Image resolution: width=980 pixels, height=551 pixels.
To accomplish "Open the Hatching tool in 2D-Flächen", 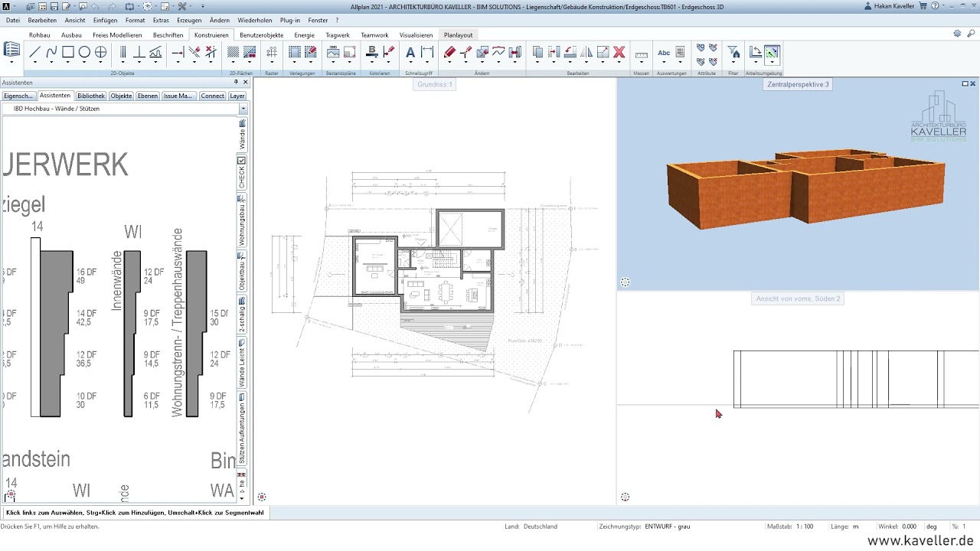I will point(234,52).
